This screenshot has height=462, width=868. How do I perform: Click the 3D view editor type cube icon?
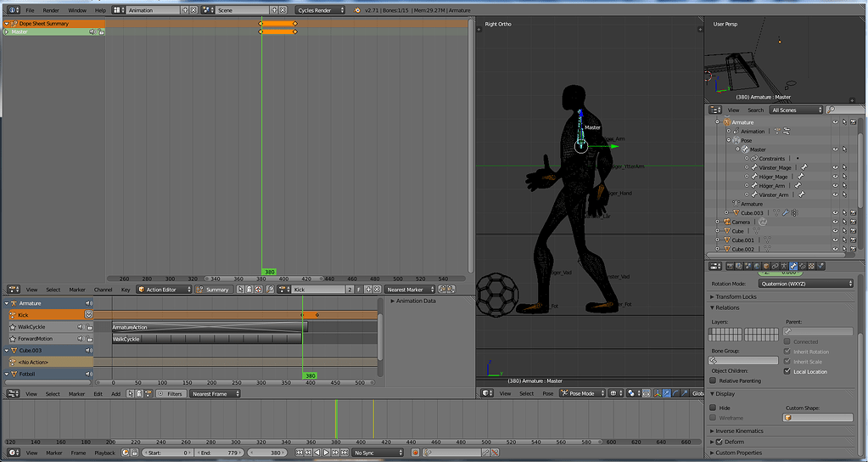pos(487,393)
